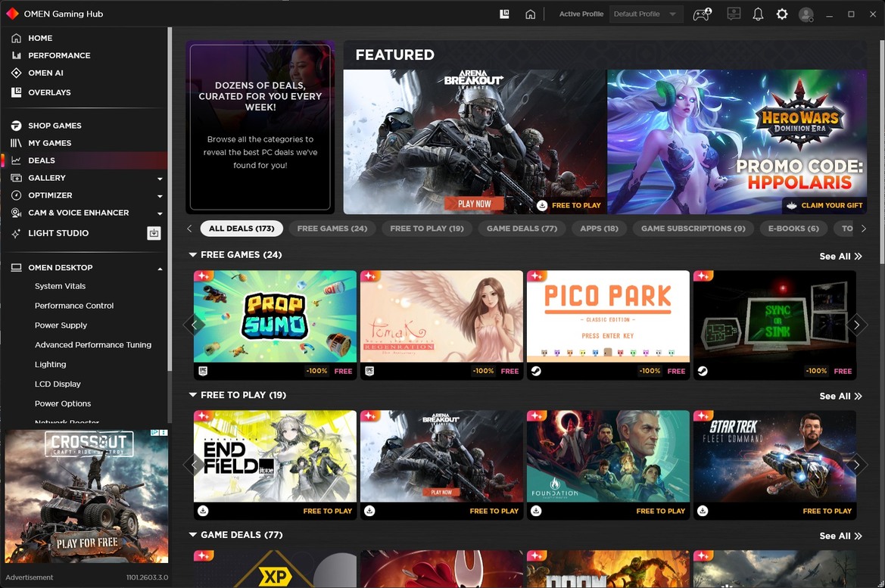The image size is (885, 588).
Task: Click FREE TO PLAY on the Arena Breakout banner
Action: 569,205
